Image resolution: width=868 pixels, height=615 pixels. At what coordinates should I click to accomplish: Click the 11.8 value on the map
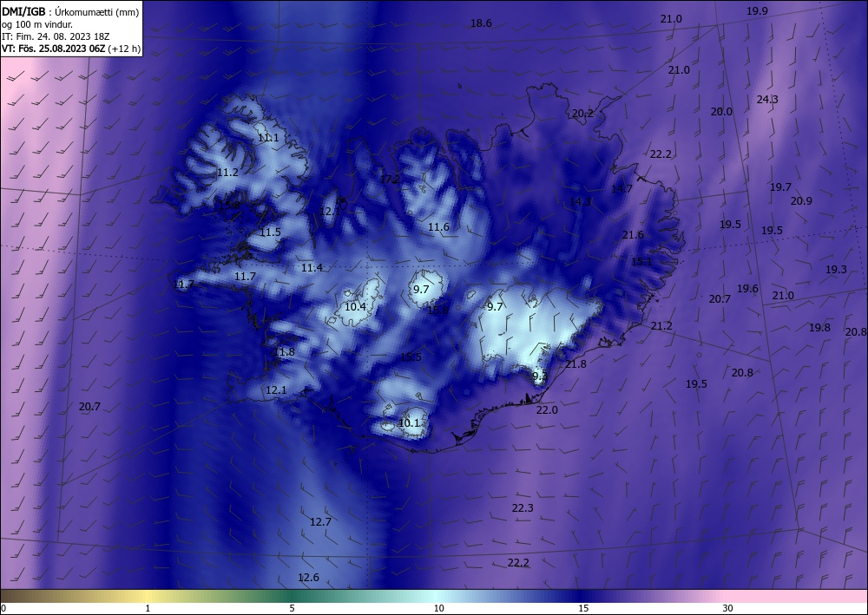point(284,352)
